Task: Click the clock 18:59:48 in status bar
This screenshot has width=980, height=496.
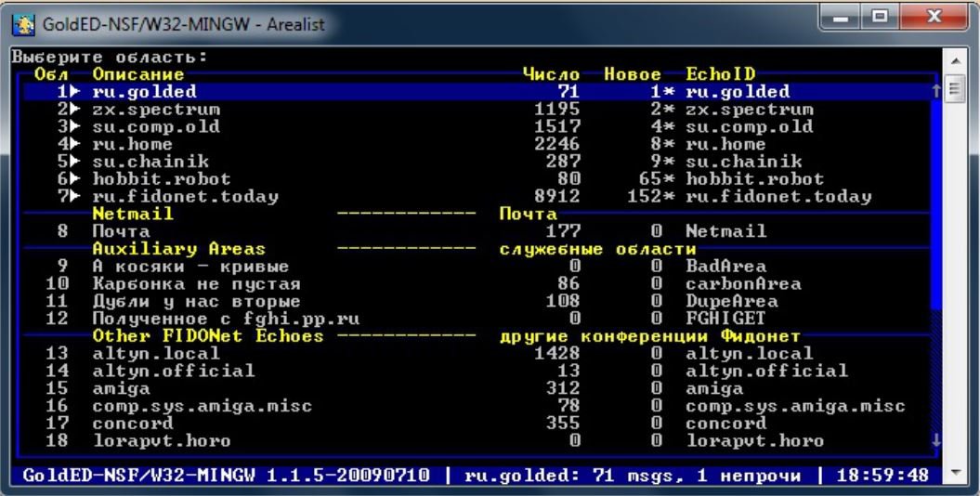Action: (x=882, y=476)
